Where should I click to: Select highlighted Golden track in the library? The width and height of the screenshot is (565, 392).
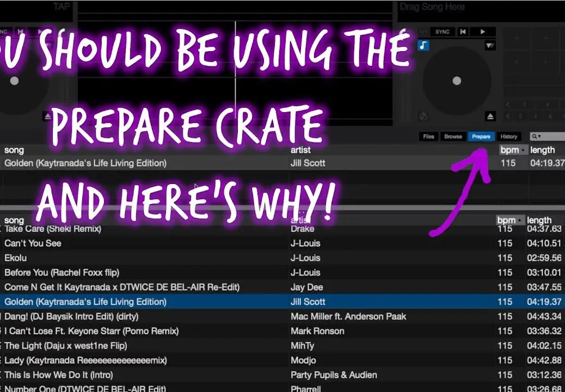[85, 302]
